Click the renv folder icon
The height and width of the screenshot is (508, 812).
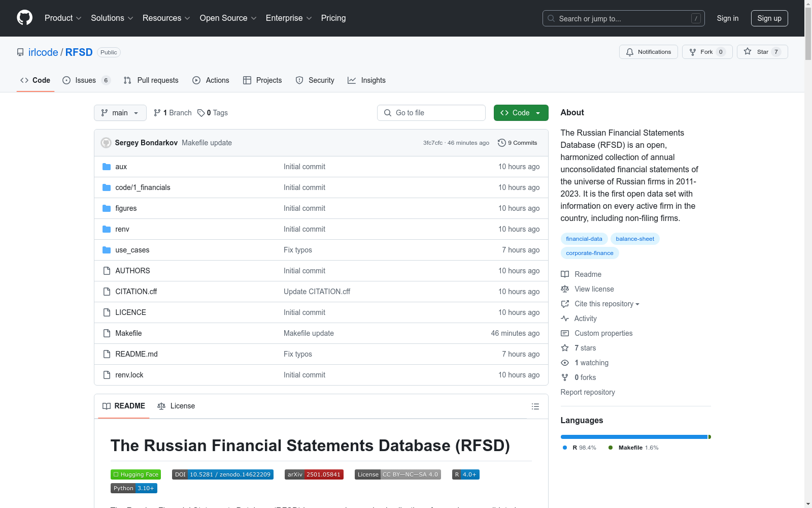(107, 229)
